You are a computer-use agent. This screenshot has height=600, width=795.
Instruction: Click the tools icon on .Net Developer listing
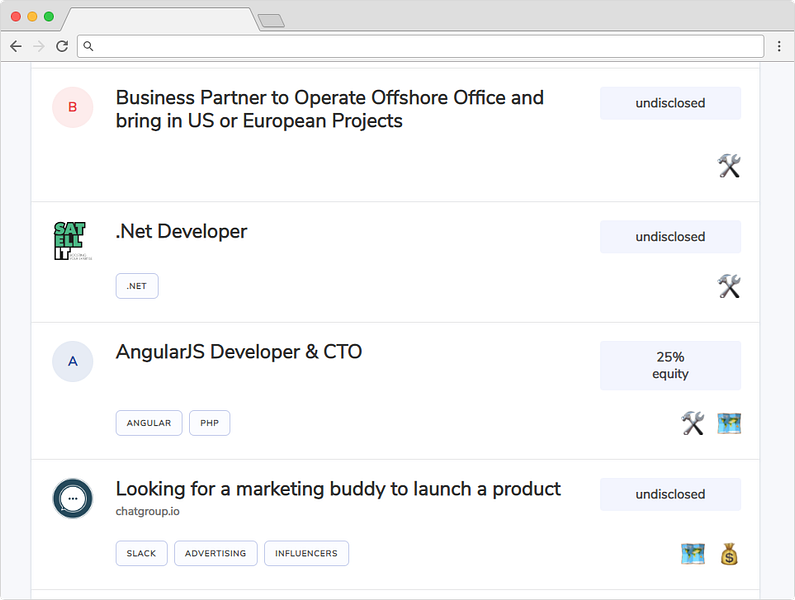tap(729, 287)
